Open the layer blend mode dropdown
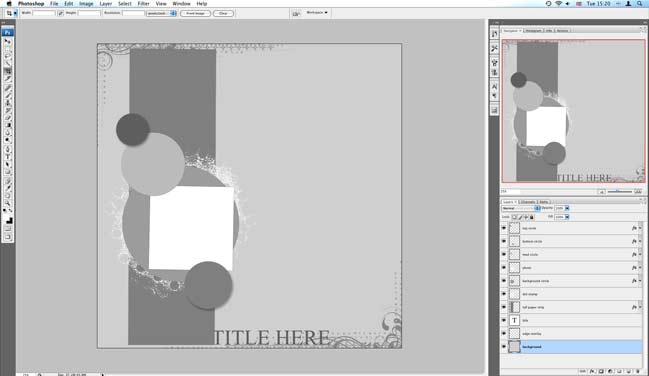Screen dimensions: 649x376 pos(521,208)
